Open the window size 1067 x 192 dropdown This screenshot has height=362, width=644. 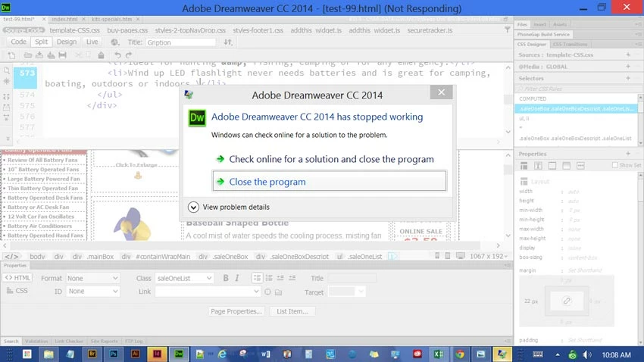(x=489, y=256)
